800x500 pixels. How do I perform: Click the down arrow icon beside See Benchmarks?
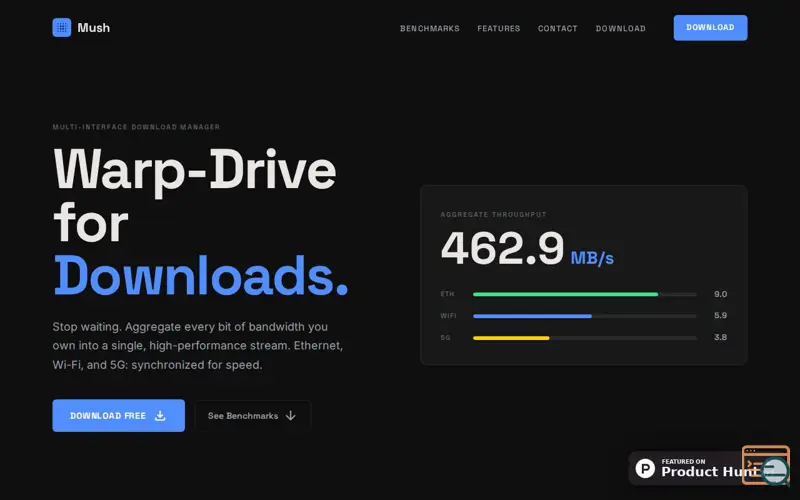coord(290,415)
